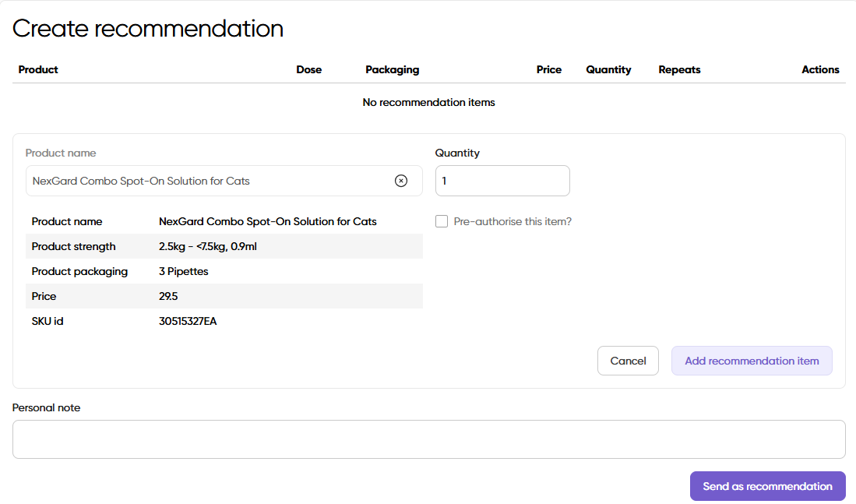Select the Repeats column header
Image resolution: width=856 pixels, height=504 pixels.
pyautogui.click(x=679, y=69)
